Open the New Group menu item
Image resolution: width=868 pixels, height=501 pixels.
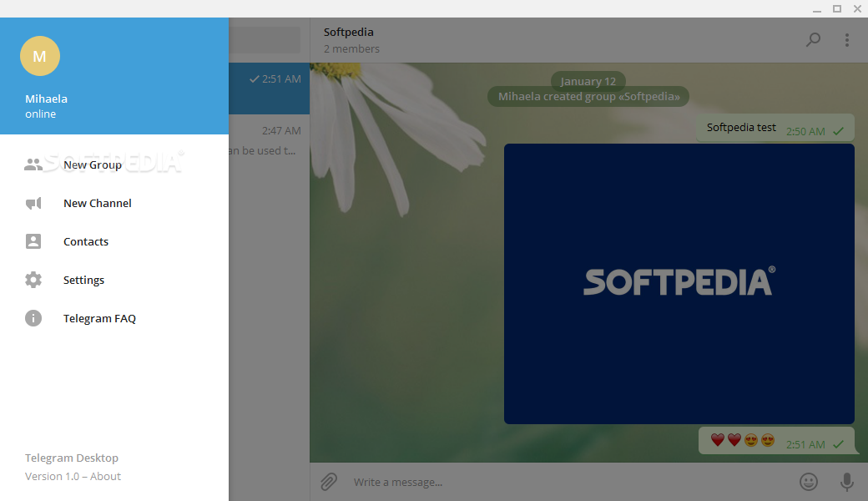[114, 164]
